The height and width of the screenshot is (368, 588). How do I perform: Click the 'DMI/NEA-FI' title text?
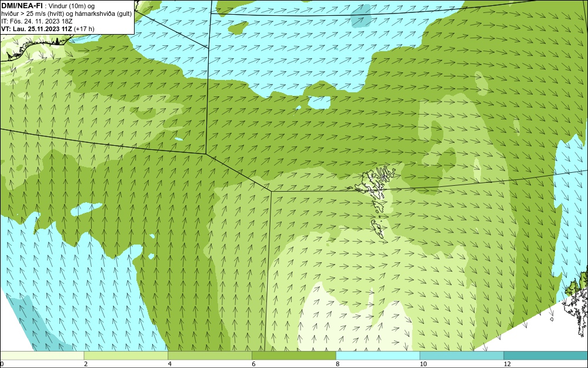pyautogui.click(x=22, y=5)
